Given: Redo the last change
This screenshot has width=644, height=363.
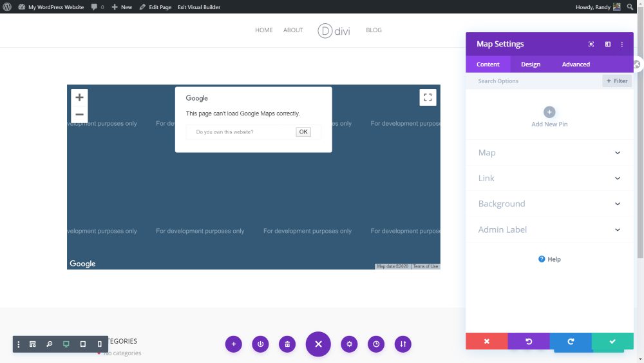Looking at the screenshot, I should [x=571, y=341].
